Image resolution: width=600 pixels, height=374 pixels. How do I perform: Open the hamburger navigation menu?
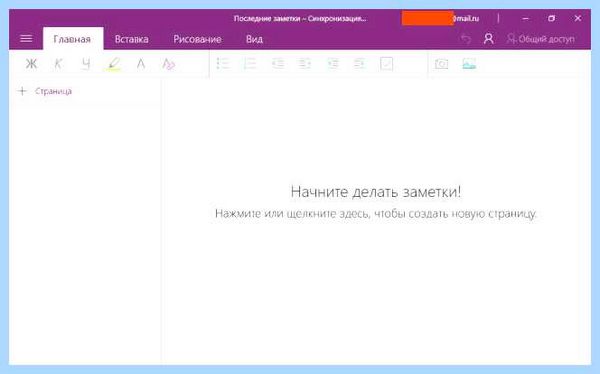click(26, 39)
